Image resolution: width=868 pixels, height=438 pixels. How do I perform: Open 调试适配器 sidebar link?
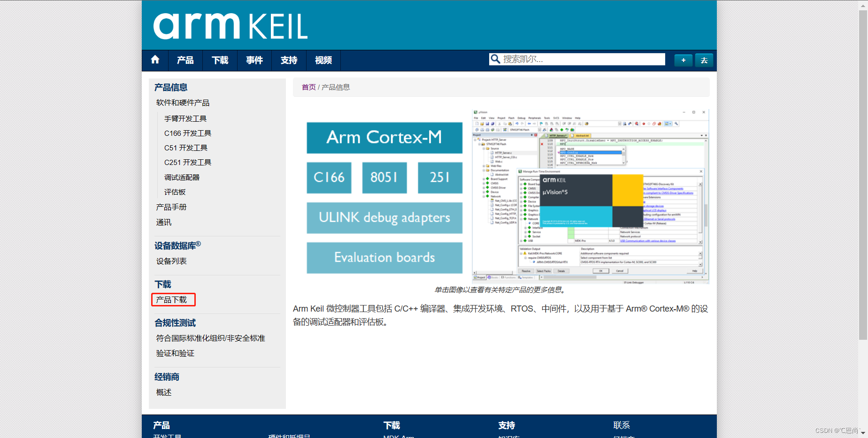(x=182, y=178)
